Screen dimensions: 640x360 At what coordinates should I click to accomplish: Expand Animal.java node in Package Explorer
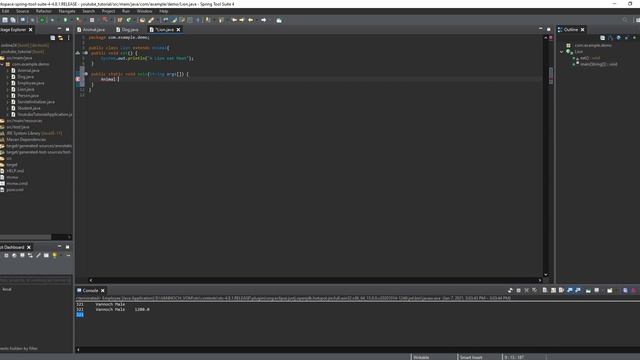pos(8,71)
